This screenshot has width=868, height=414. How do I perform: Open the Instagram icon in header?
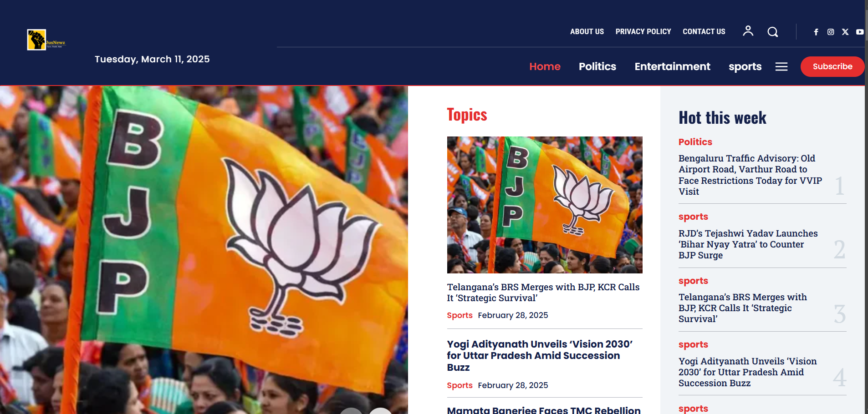(831, 32)
